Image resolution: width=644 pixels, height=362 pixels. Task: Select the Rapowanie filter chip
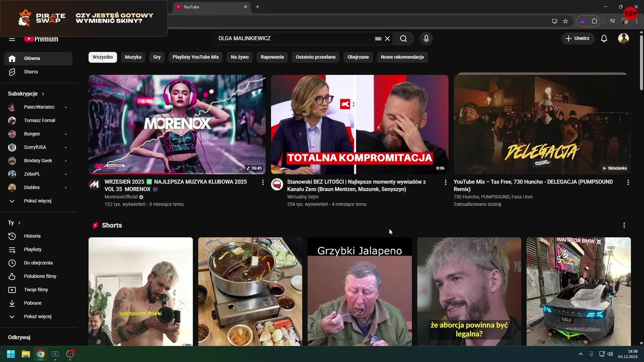click(272, 57)
